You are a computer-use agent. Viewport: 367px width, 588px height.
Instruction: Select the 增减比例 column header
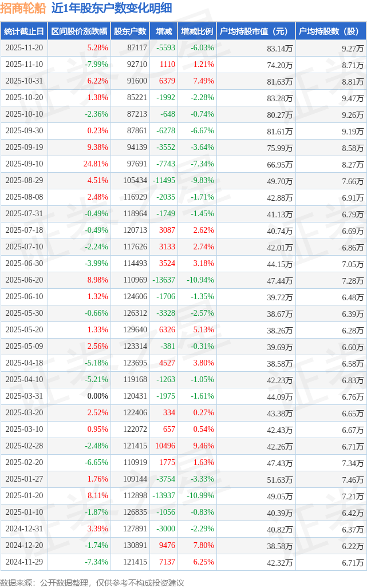[x=197, y=31]
